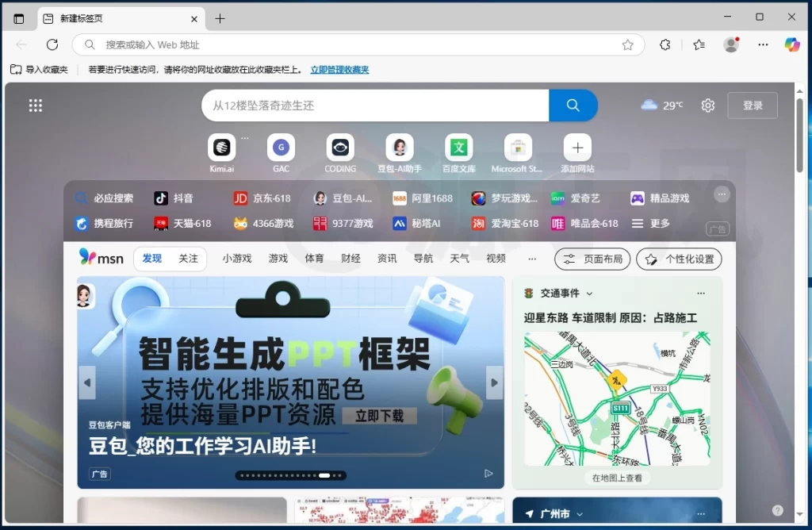
Task: Open 个性化设置 personalization button
Action: tap(679, 259)
